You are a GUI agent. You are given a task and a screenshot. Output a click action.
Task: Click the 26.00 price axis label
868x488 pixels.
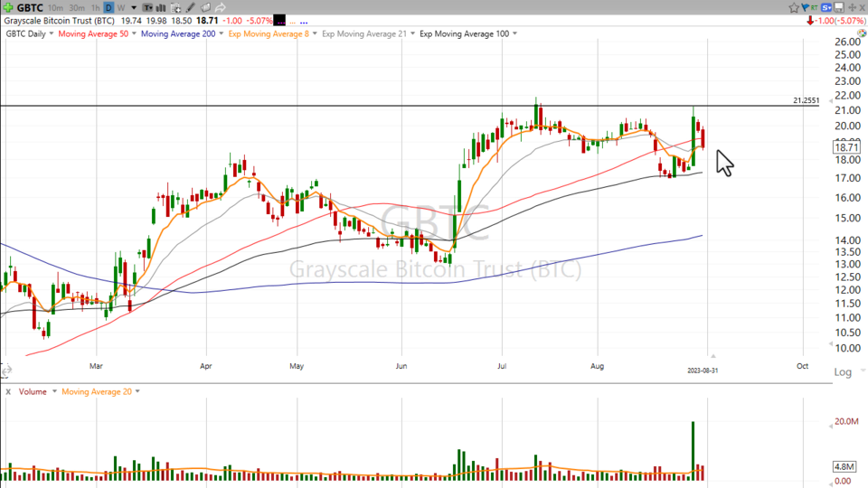[847, 42]
